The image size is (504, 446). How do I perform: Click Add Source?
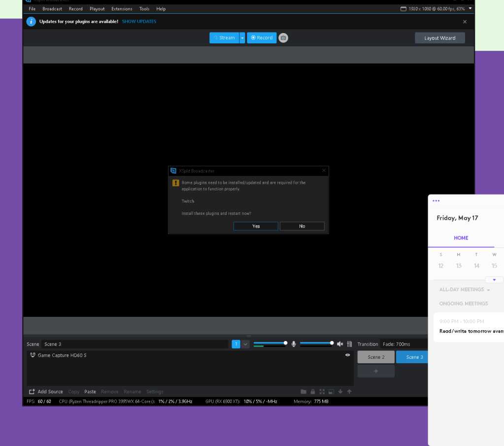pyautogui.click(x=50, y=392)
